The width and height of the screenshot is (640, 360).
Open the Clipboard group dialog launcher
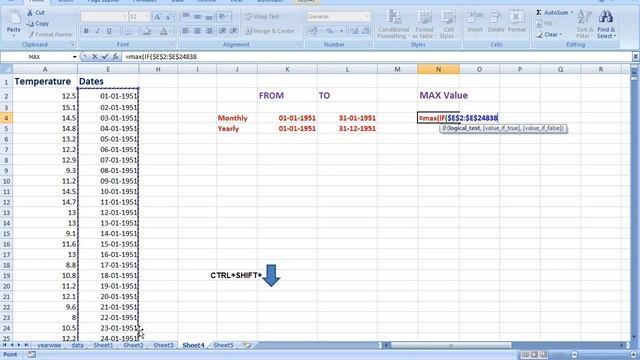(73, 44)
